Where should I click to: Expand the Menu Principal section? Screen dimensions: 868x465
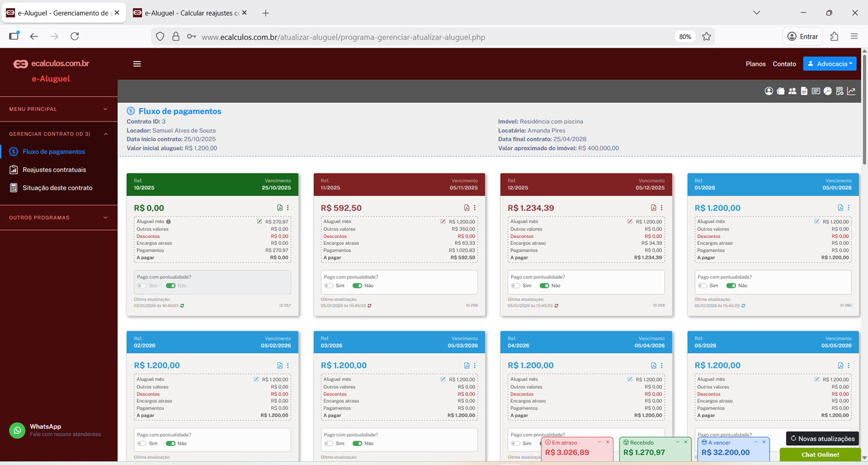(x=59, y=109)
